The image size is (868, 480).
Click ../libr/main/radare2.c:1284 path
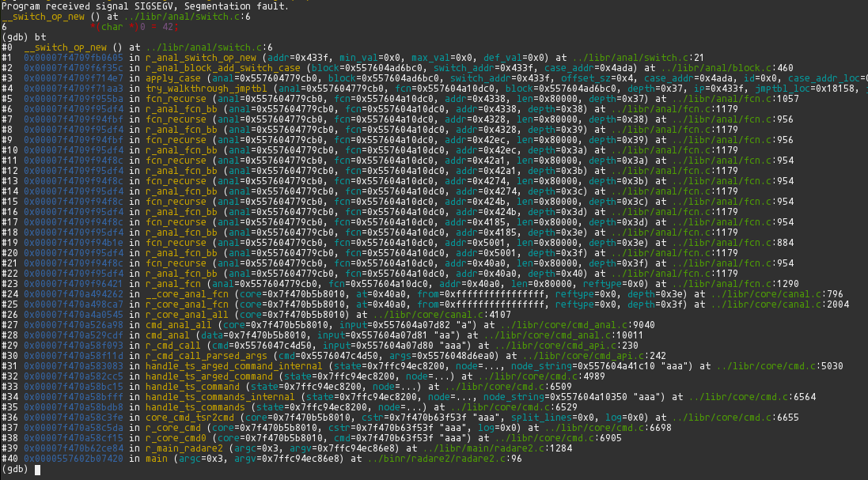click(497, 448)
